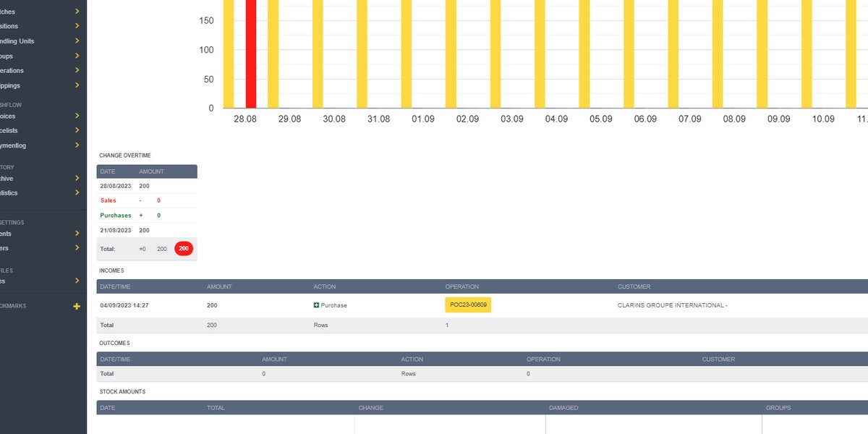Viewport: 868px width, 434px height.
Task: Click the CLARINS GROUPE INTERNATIONAL customer
Action: 672,305
